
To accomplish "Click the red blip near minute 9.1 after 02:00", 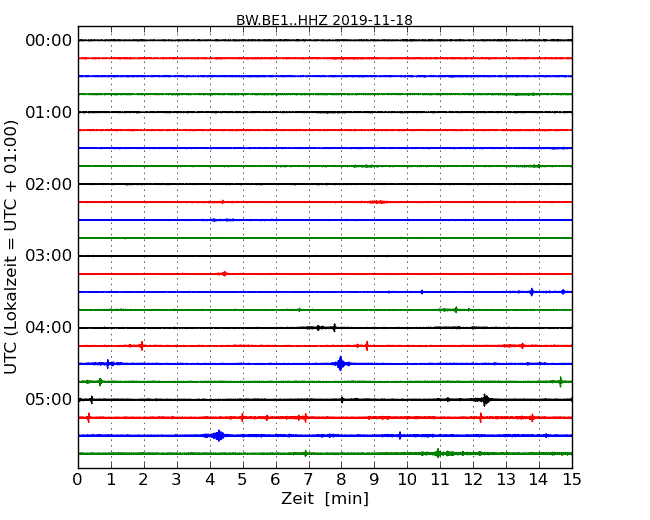I will (x=378, y=202).
